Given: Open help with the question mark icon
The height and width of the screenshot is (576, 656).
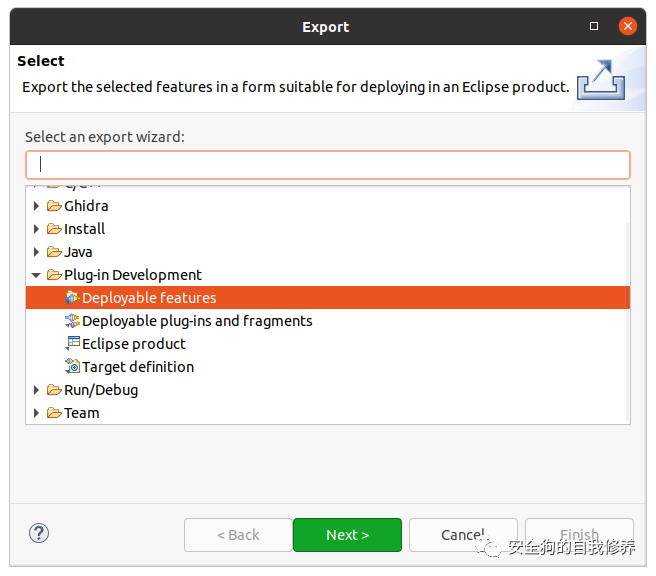Looking at the screenshot, I should (x=39, y=533).
